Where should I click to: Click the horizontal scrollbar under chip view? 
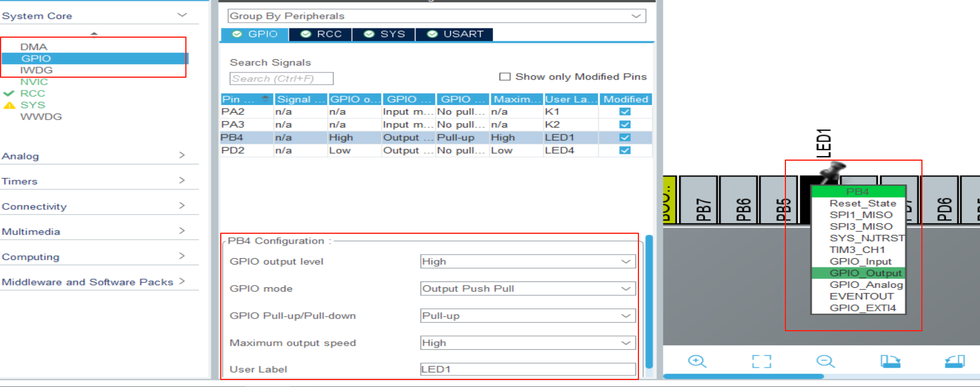(744, 377)
